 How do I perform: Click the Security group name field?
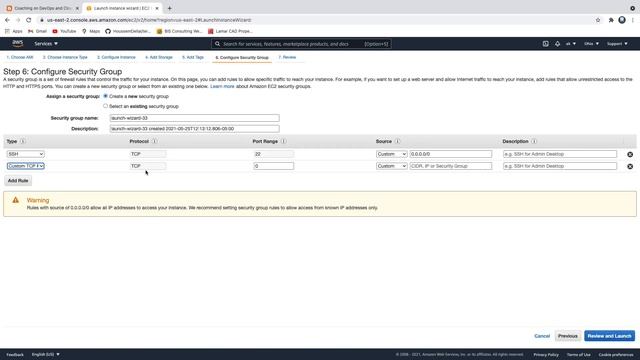[195, 118]
